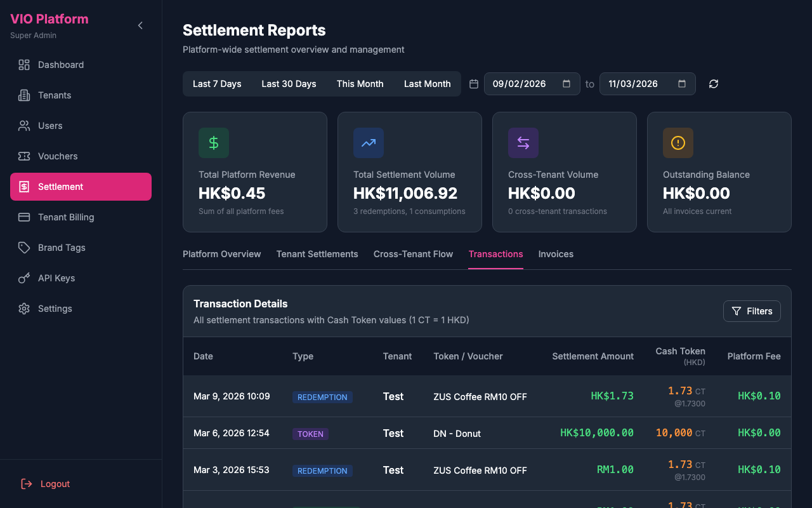The image size is (812, 508).
Task: Click the Outstanding Balance warning icon
Action: 678,143
